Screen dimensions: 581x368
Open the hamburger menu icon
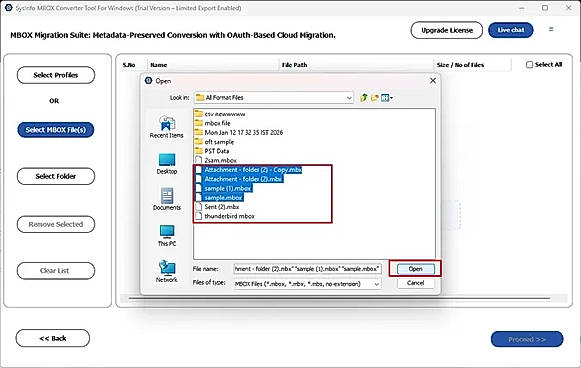pyautogui.click(x=551, y=29)
